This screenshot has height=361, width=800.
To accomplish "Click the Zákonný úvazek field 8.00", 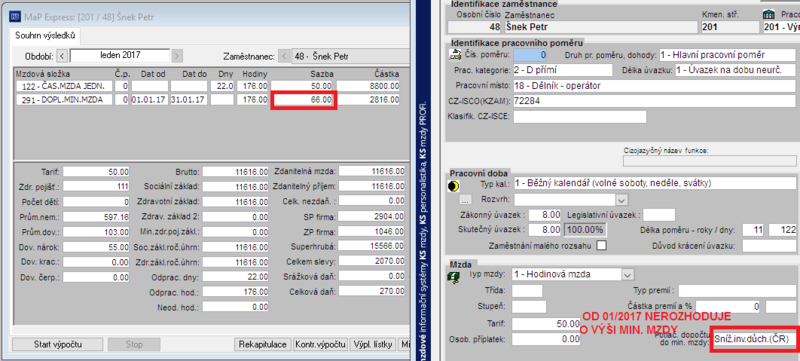I will [545, 215].
